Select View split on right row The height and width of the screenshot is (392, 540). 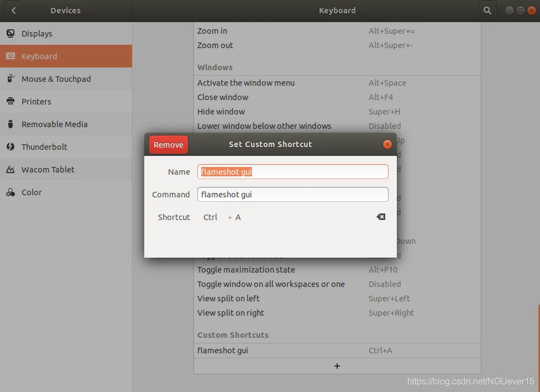[337, 313]
